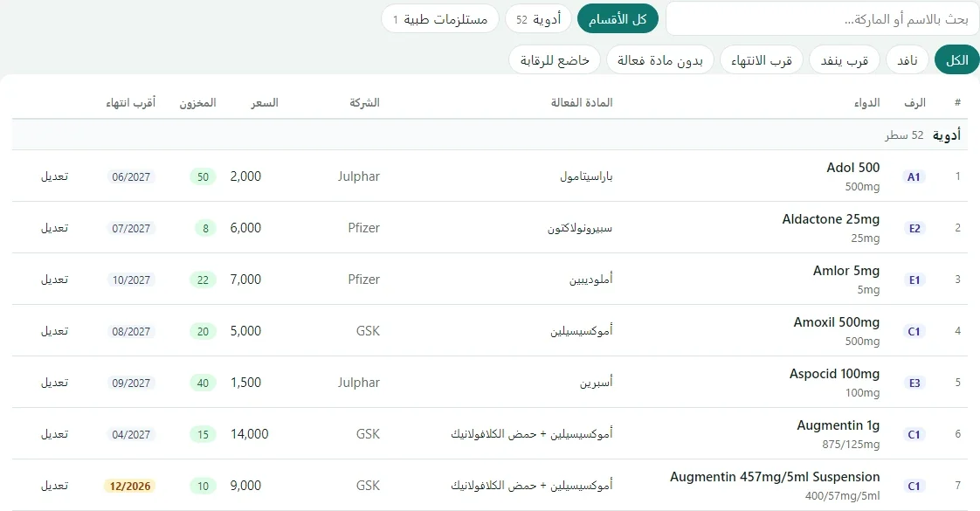Choose the الكل stock filter
Viewport: 980px width, 511px height.
pos(957,60)
